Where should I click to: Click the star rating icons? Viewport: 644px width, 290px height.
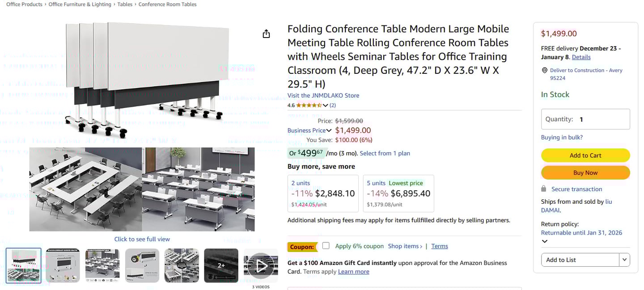click(309, 105)
